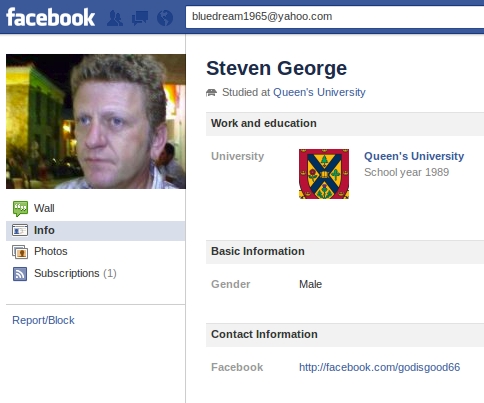
Task: Click the search field containing email address
Action: (x=335, y=17)
